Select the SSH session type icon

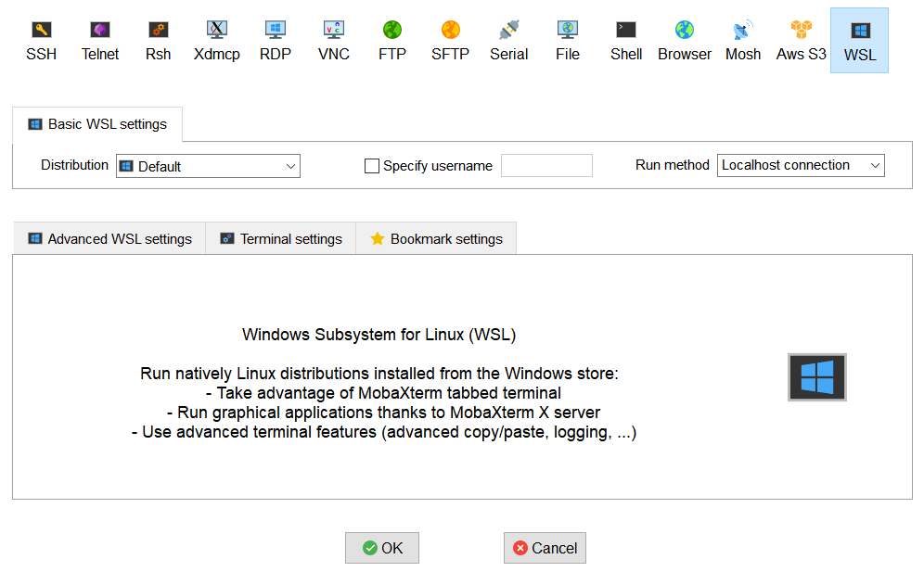click(x=41, y=40)
